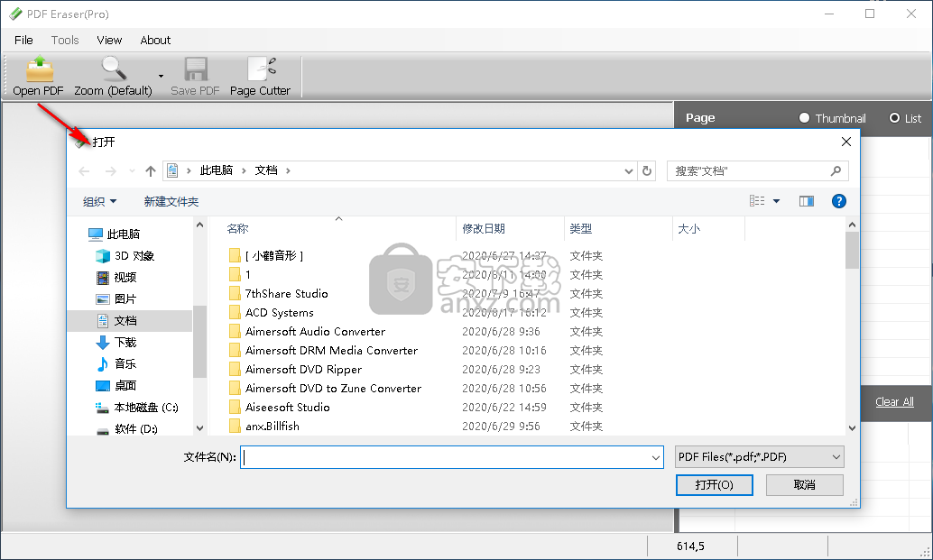The height and width of the screenshot is (560, 933).
Task: Click the search magnifier icon
Action: click(836, 171)
